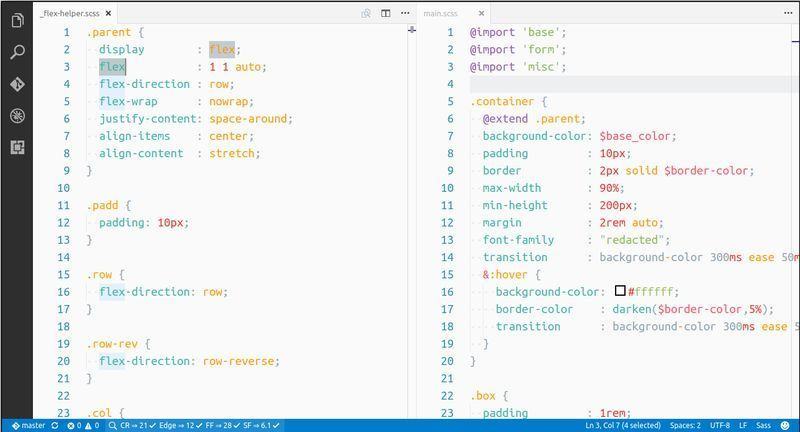Viewport: 800px width, 432px height.
Task: Click the 'Edge ⇒ 12' status bar entry
Action: tap(181, 425)
